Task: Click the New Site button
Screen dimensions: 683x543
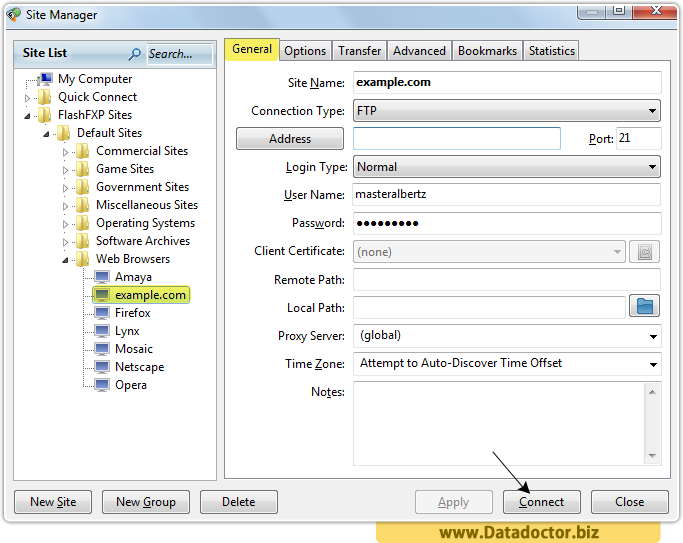Action: coord(53,502)
